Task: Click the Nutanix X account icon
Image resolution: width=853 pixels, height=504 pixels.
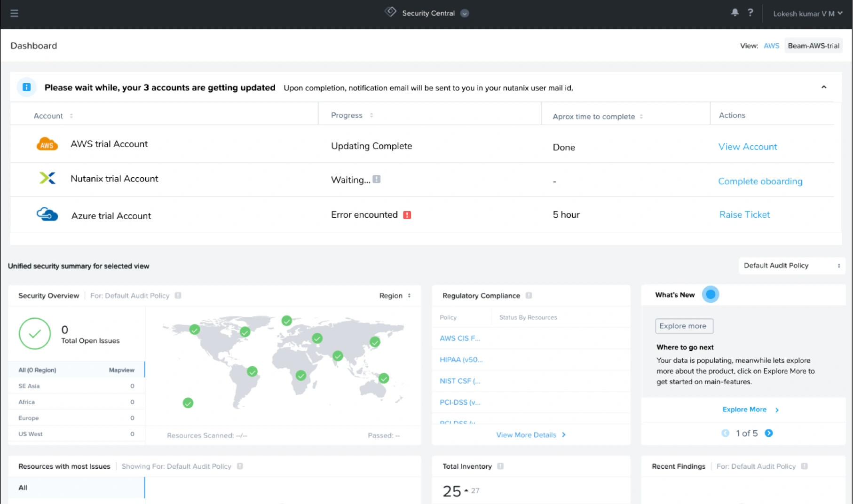Action: pyautogui.click(x=47, y=178)
